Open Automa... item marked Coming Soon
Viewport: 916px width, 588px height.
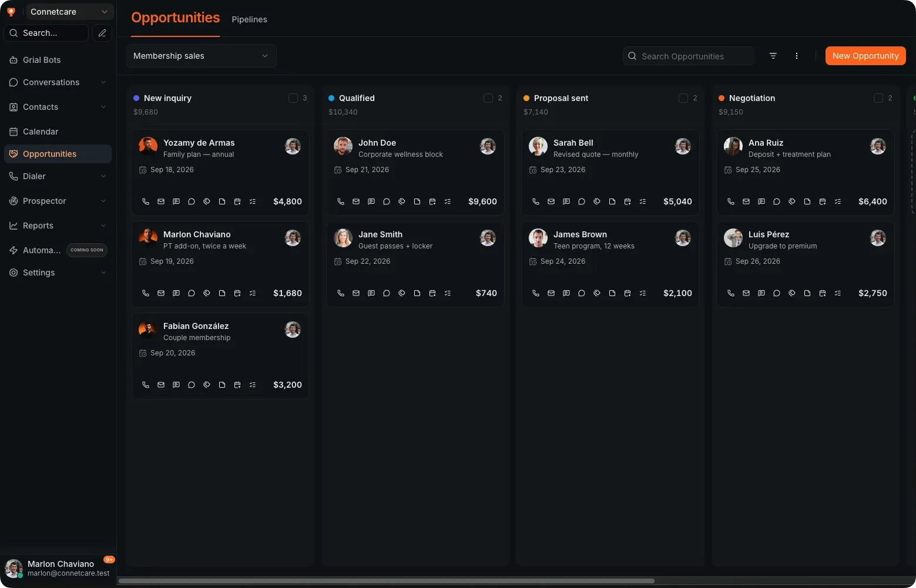(58, 250)
